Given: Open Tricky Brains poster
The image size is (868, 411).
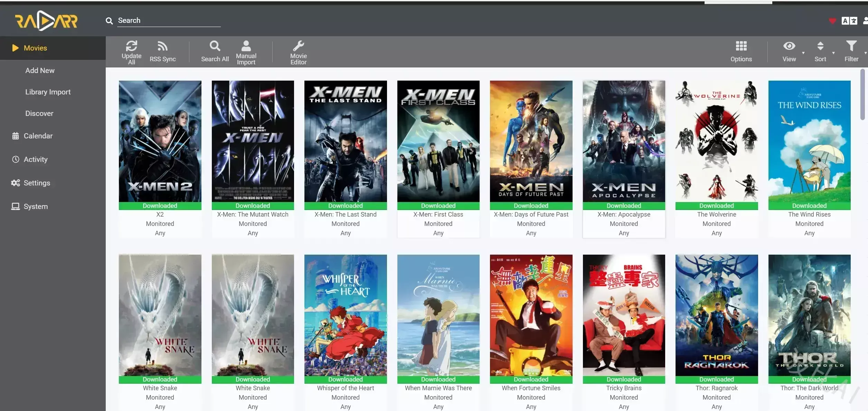Looking at the screenshot, I should pos(624,315).
